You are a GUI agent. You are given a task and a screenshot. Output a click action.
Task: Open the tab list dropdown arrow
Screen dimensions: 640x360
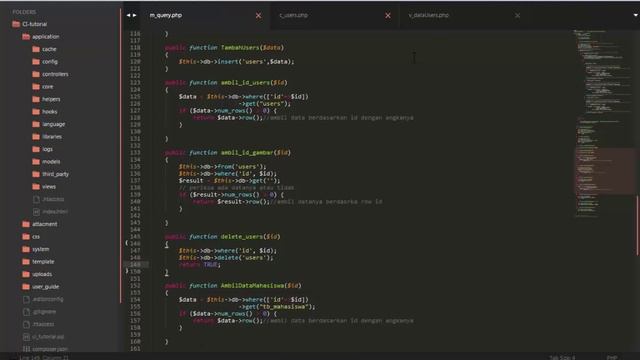(636, 15)
